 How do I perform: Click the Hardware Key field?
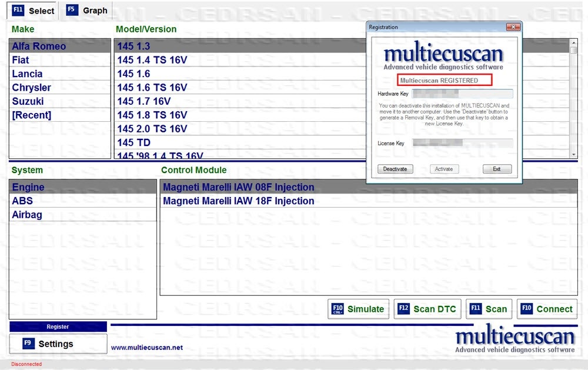tap(462, 94)
